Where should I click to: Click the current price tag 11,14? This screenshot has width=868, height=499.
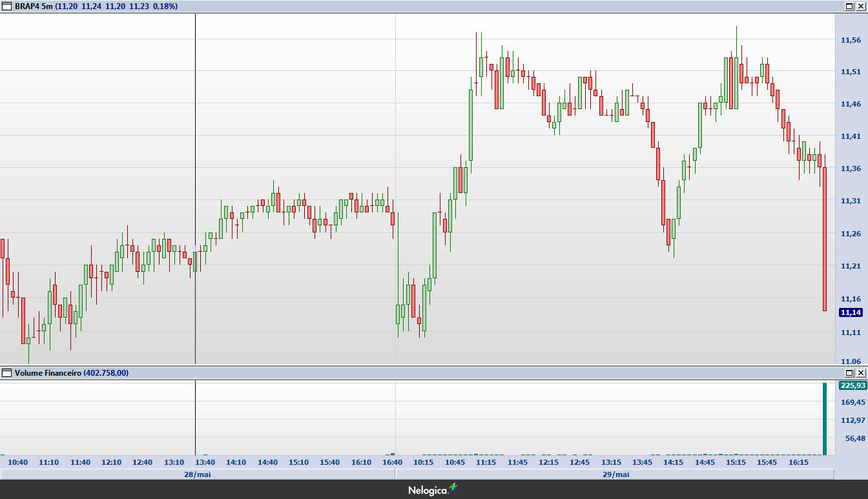tap(851, 312)
